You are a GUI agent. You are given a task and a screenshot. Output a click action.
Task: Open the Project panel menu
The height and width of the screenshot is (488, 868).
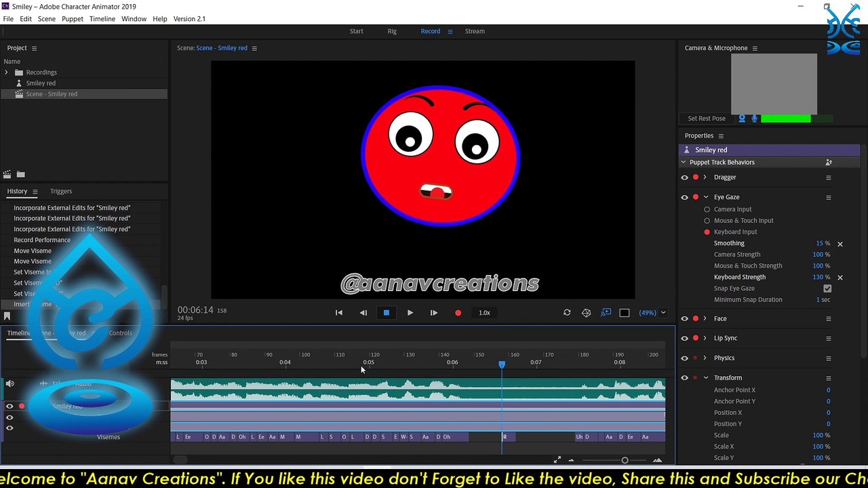pos(34,48)
